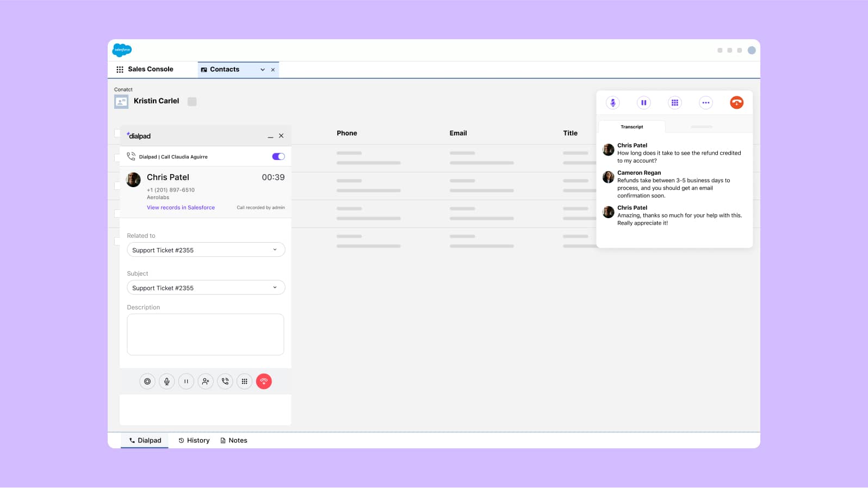Click into the Description text box

pyautogui.click(x=206, y=335)
